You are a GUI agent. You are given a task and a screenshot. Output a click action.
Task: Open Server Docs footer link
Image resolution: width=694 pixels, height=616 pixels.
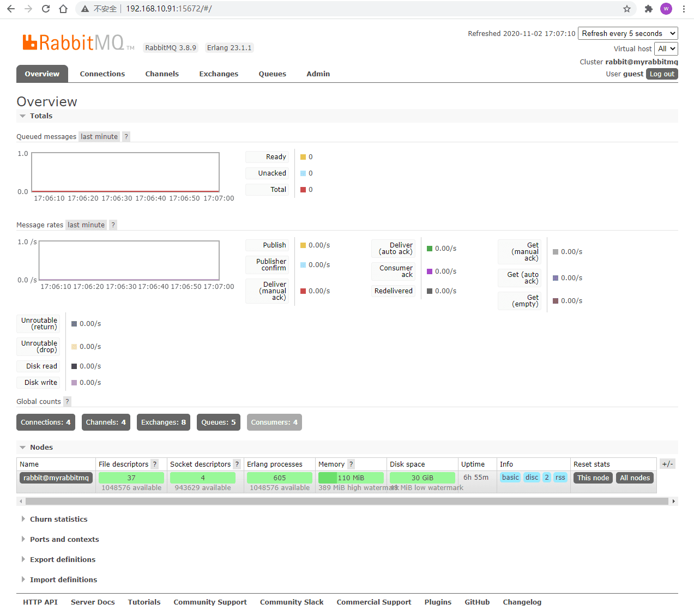pyautogui.click(x=93, y=602)
